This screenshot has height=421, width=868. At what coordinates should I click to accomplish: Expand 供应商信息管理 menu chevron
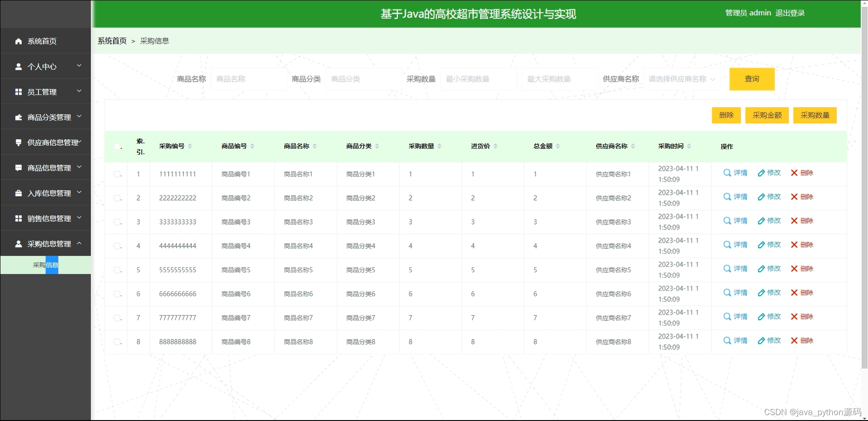coord(80,142)
